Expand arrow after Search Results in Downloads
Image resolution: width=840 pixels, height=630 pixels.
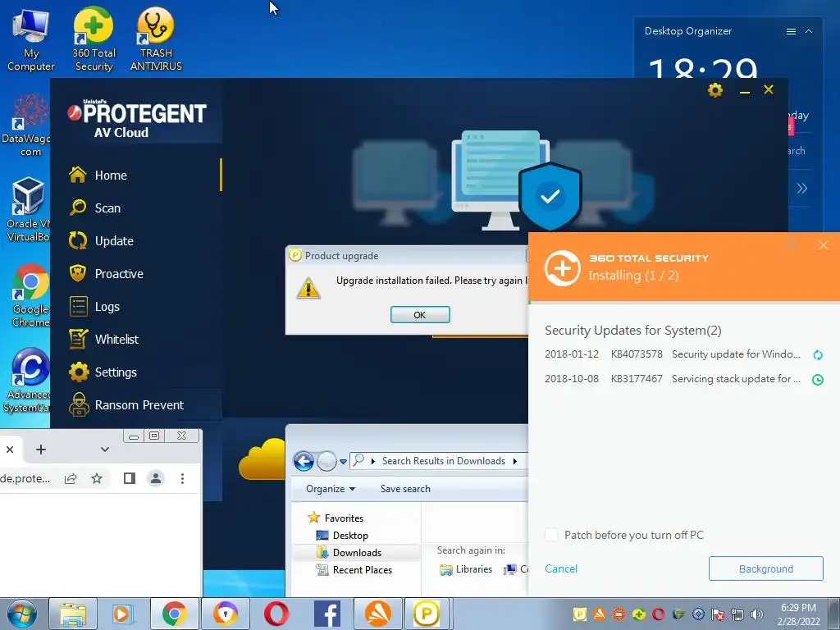click(515, 461)
